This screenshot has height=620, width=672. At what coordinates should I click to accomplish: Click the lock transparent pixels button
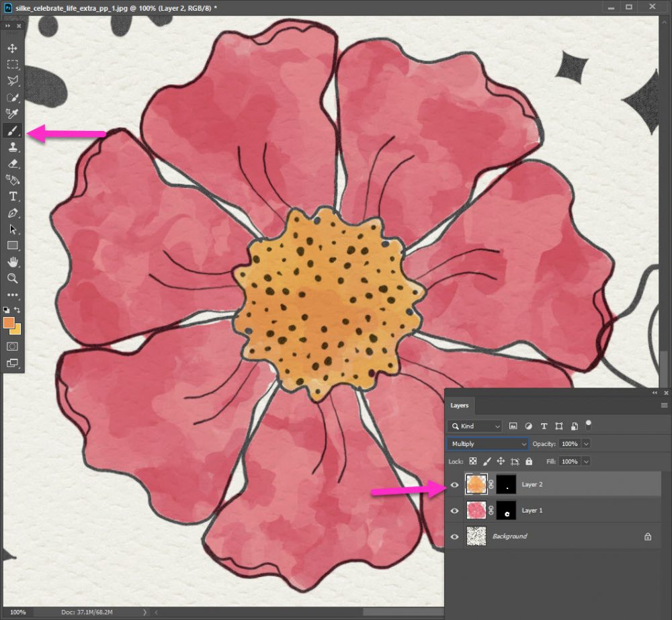pyautogui.click(x=473, y=461)
